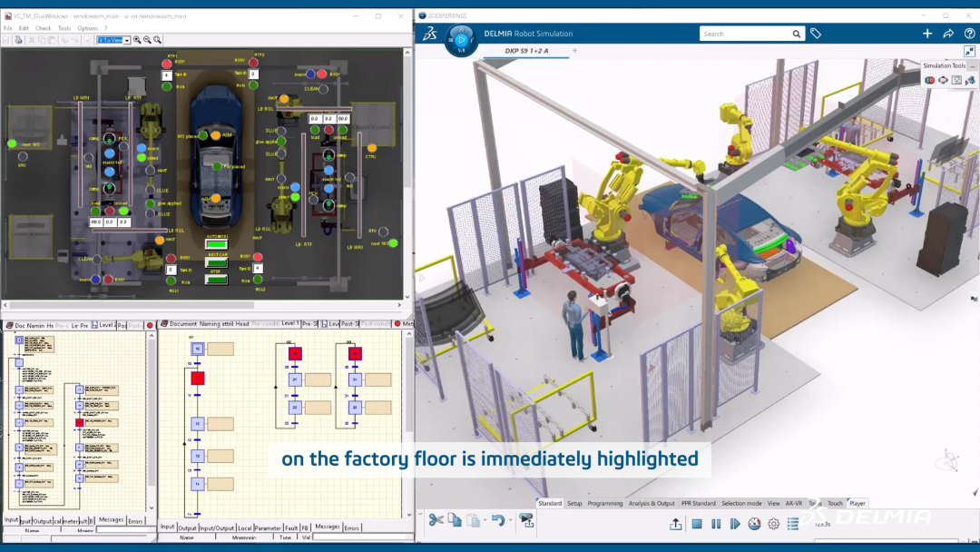Open the Player list options icon
The image size is (980, 552).
792,524
